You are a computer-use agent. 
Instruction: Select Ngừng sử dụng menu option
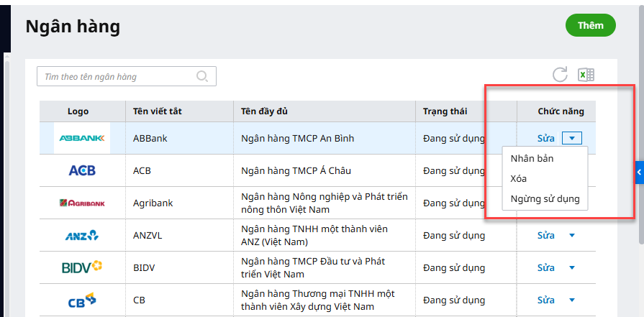[544, 198]
